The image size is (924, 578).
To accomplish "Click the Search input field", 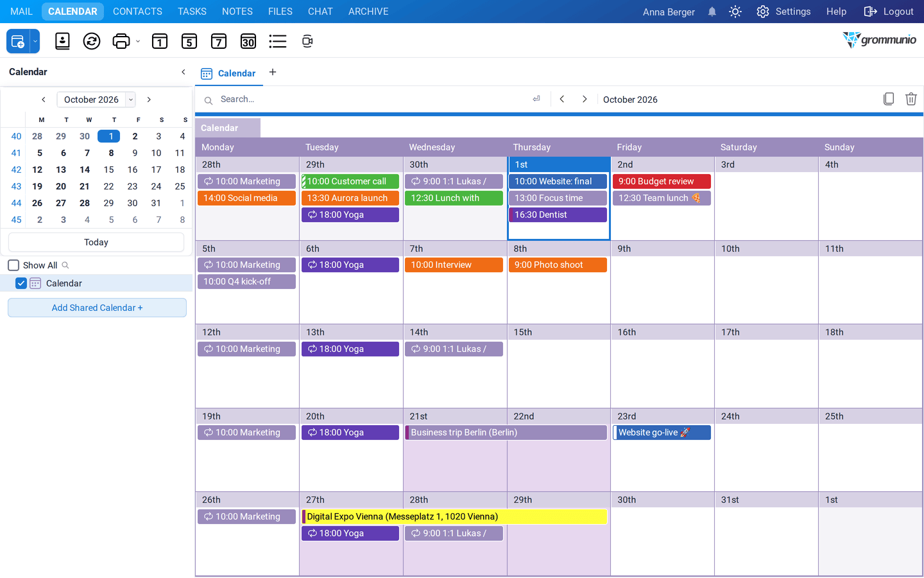I will [x=372, y=100].
